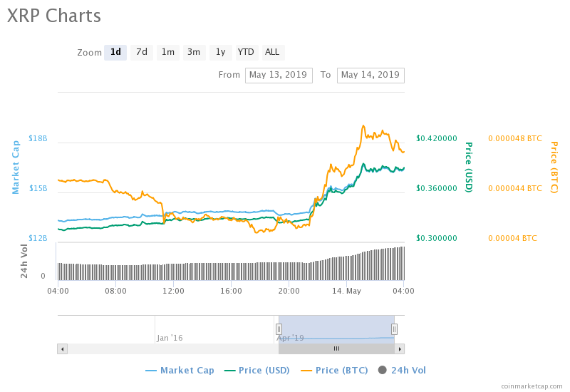Viewport: 570px width, 392px height.
Task: Click the 16:00 time axis label
Action: 231,291
